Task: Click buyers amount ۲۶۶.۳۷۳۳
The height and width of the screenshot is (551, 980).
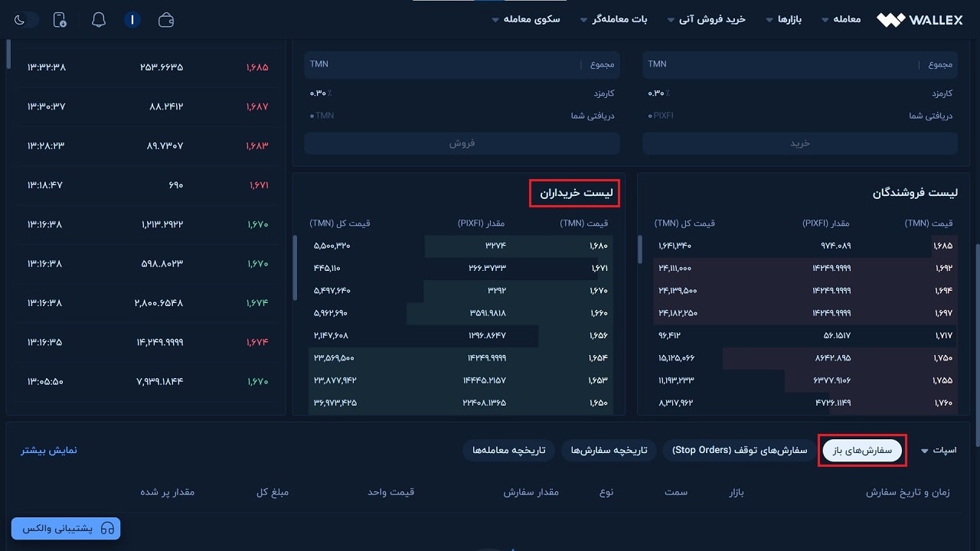Action: 487,269
